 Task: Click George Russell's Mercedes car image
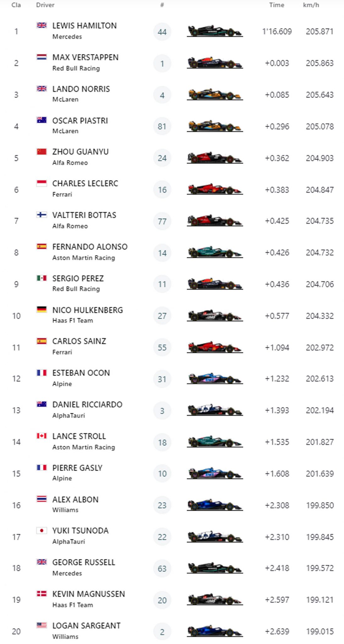pyautogui.click(x=214, y=568)
